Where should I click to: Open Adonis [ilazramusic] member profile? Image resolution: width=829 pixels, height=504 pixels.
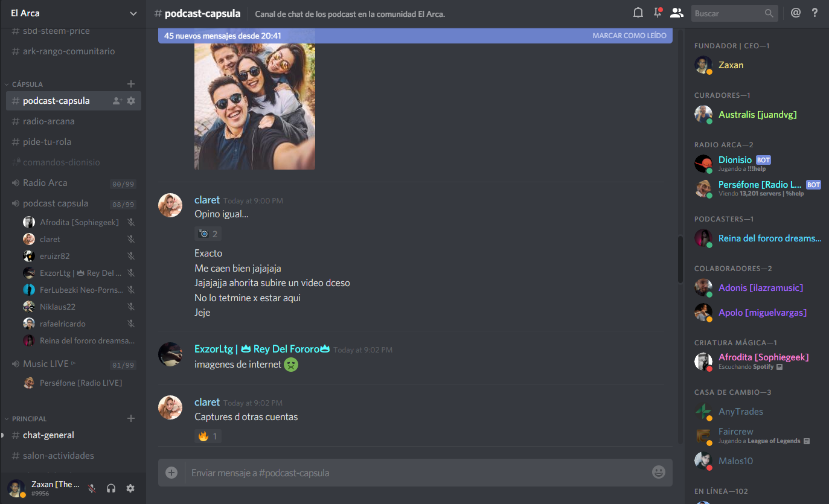pyautogui.click(x=757, y=288)
